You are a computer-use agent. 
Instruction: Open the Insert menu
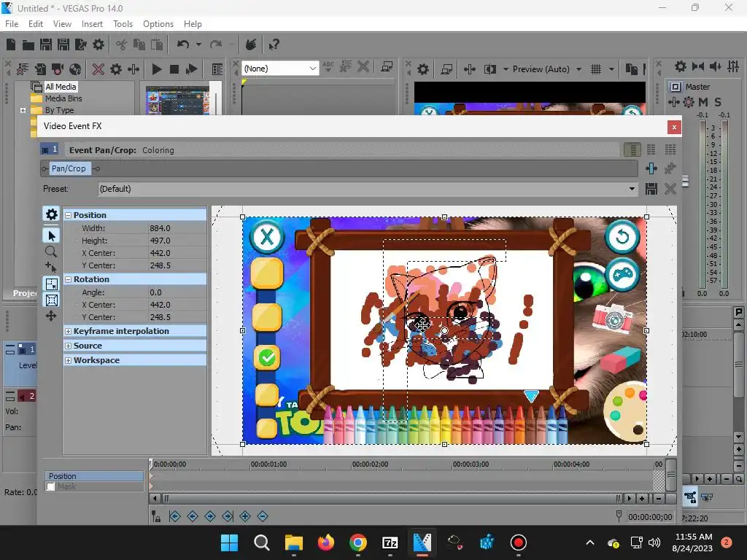pos(92,24)
